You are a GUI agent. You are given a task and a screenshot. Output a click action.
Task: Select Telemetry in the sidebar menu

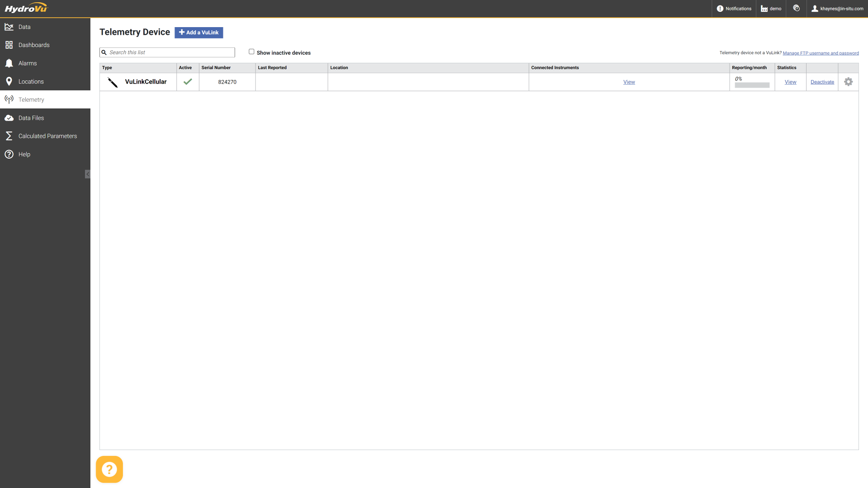pyautogui.click(x=31, y=100)
